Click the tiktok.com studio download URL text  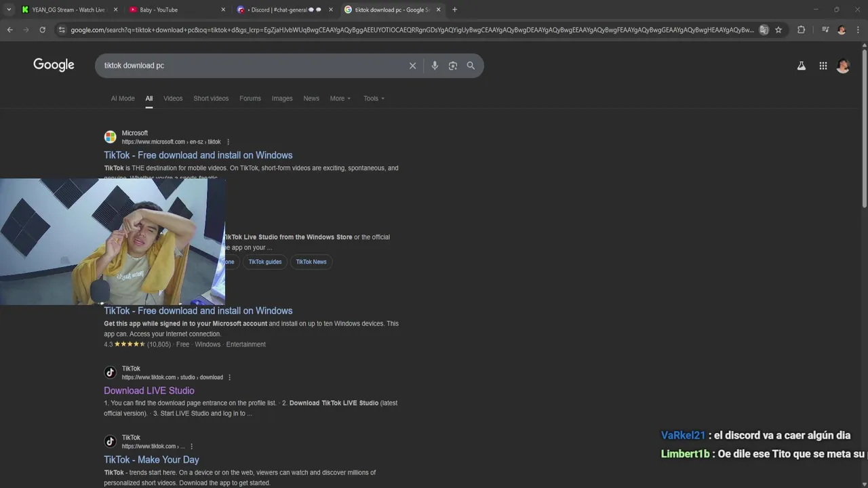(x=172, y=378)
